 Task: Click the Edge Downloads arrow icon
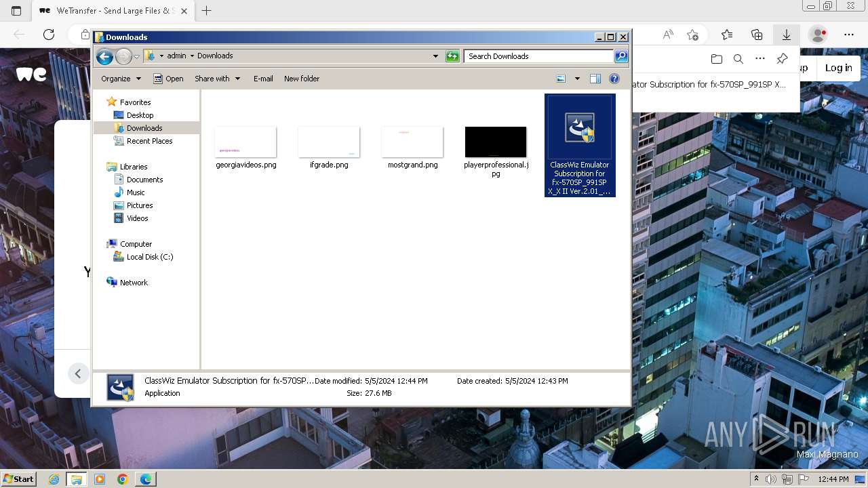click(787, 35)
